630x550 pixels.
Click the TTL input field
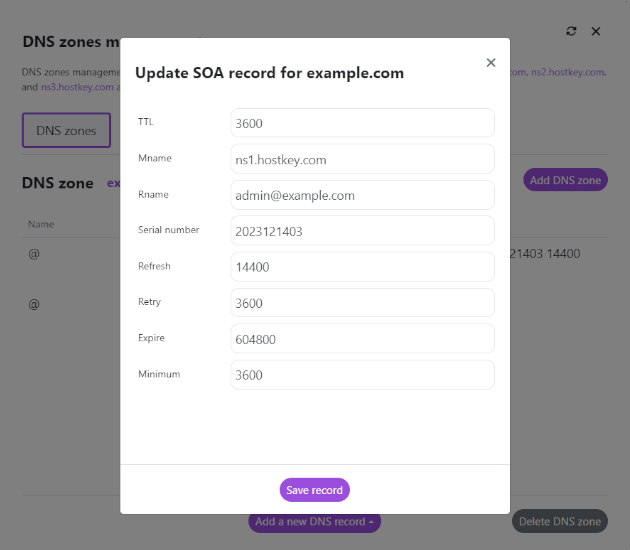[362, 123]
